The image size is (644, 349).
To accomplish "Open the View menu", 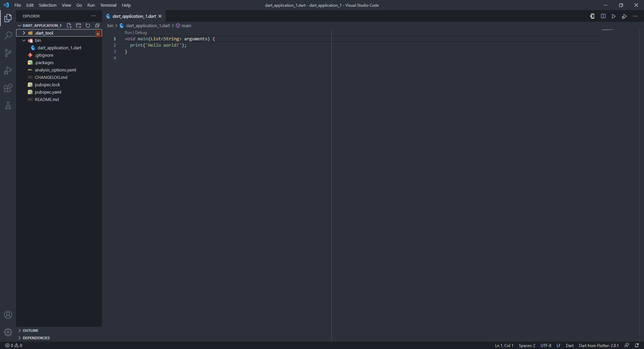I will [66, 5].
